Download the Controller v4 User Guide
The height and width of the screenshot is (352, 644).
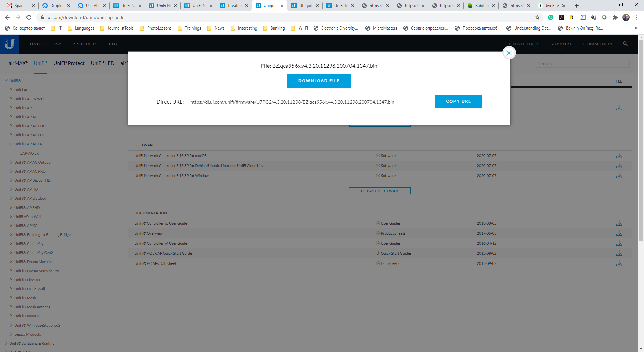pos(619,243)
